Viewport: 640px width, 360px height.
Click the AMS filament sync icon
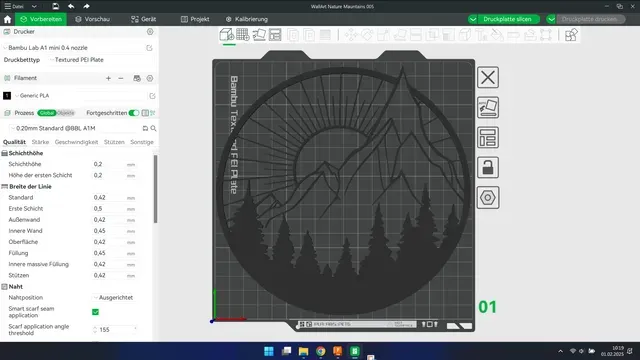click(137, 78)
